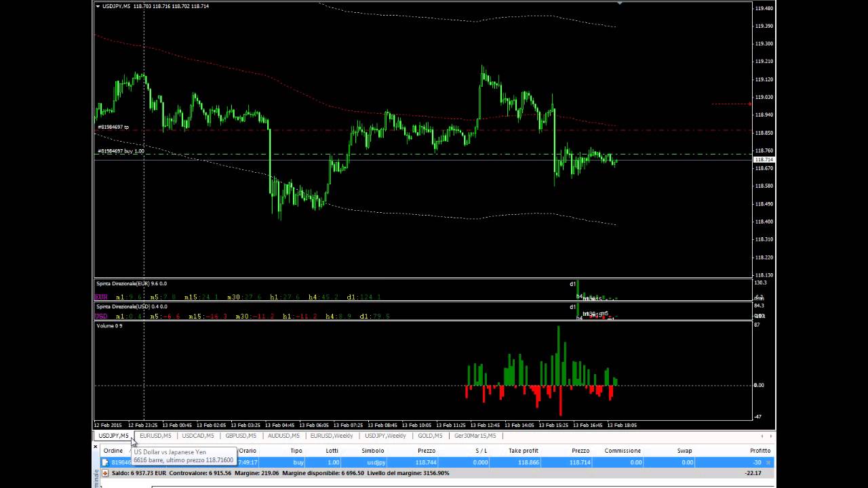This screenshot has height=488, width=868.
Task: Sort trades by the Take profit column header
Action: click(523, 451)
